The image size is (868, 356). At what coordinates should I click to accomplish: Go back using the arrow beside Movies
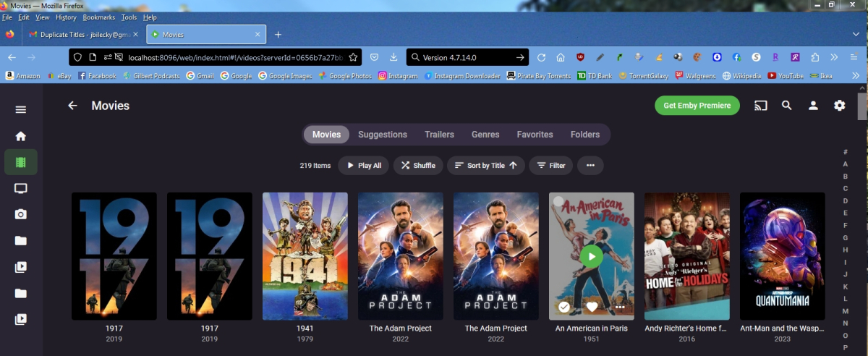point(72,106)
